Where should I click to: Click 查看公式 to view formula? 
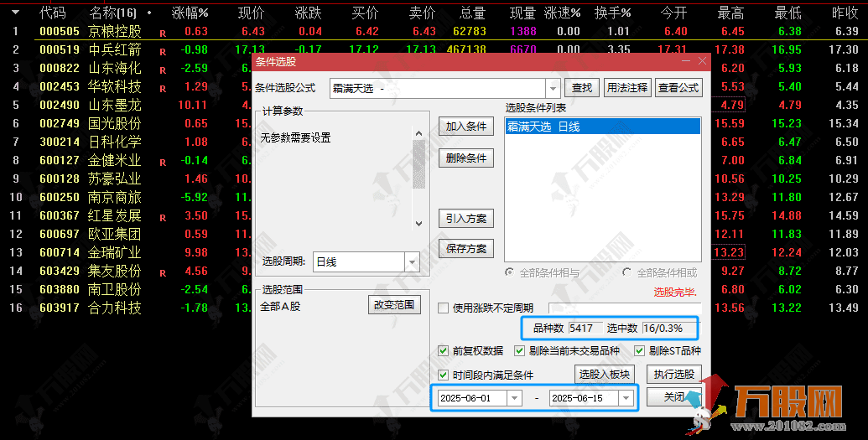coord(678,87)
